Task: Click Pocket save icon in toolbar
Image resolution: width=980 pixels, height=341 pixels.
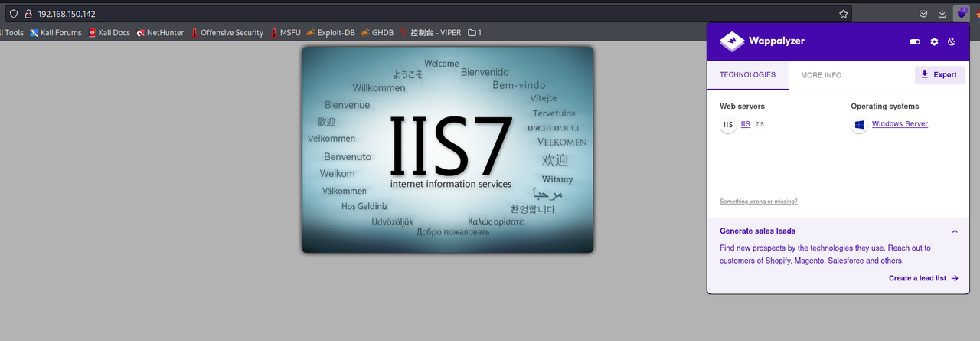Action: coord(924,14)
